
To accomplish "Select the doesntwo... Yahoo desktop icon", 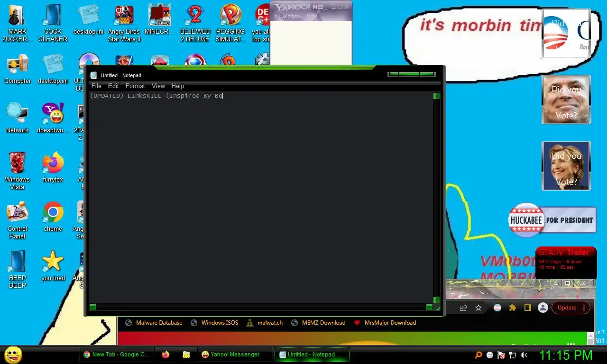I will pos(53,118).
